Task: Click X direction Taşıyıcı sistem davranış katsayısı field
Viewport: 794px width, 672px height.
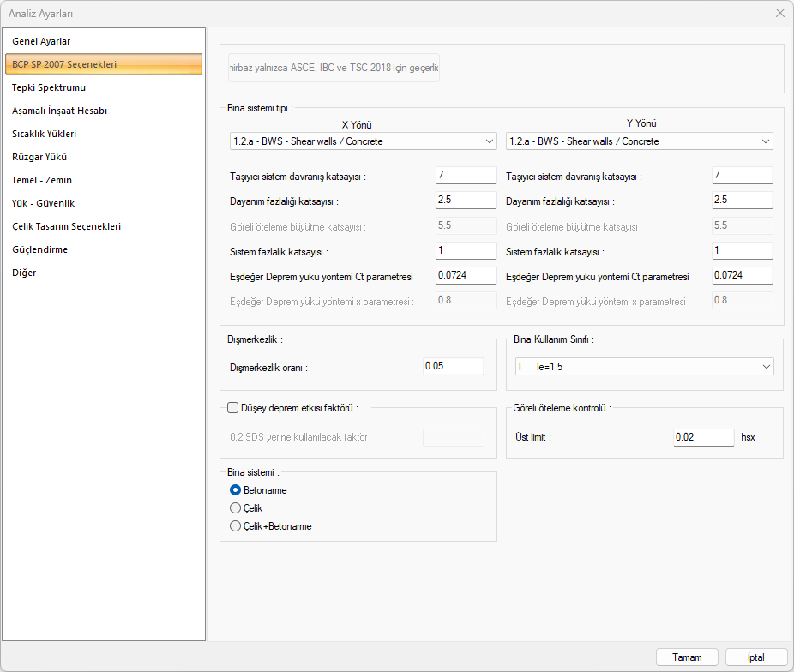Action: pyautogui.click(x=466, y=176)
